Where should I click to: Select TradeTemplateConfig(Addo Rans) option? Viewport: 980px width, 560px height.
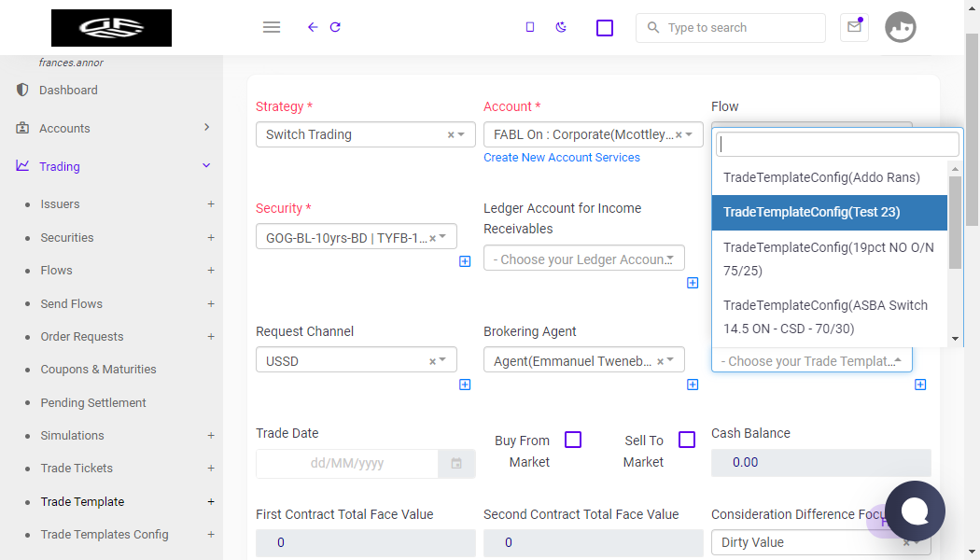830,177
